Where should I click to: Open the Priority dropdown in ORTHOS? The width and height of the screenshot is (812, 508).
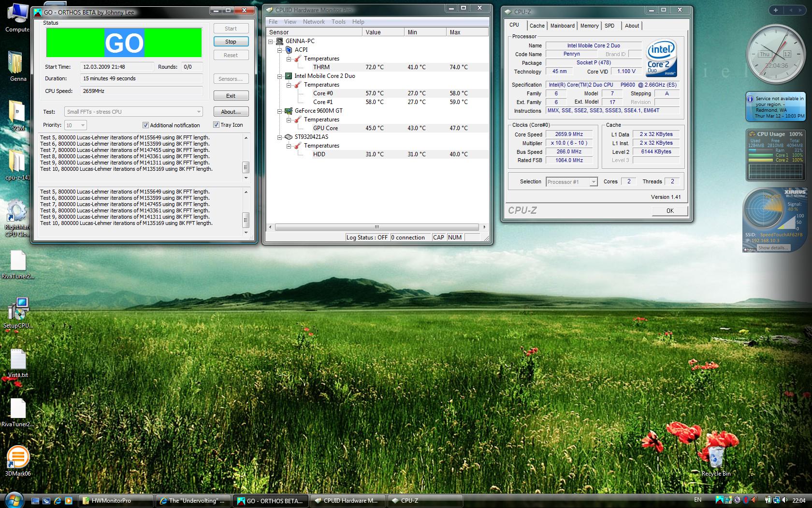[x=76, y=125]
